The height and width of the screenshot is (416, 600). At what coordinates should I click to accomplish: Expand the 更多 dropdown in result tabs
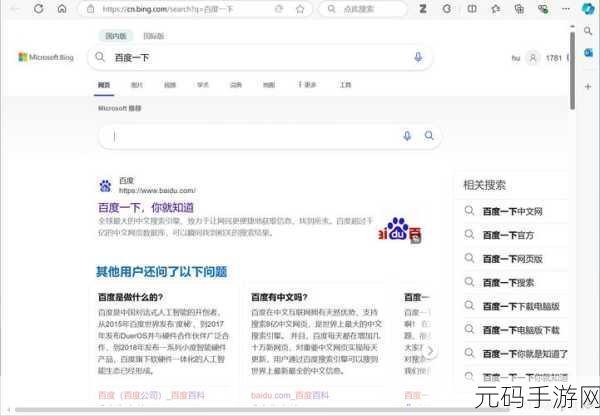[307, 85]
